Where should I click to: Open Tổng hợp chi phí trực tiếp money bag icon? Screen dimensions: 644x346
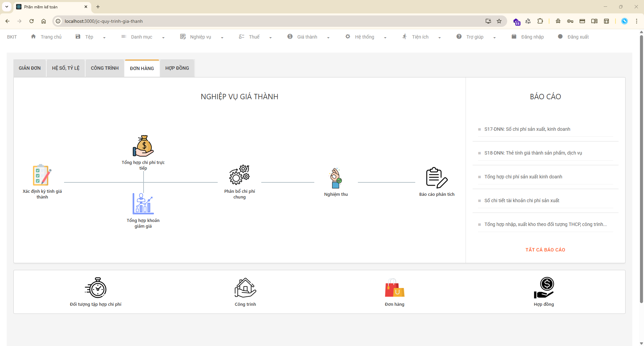tap(143, 146)
